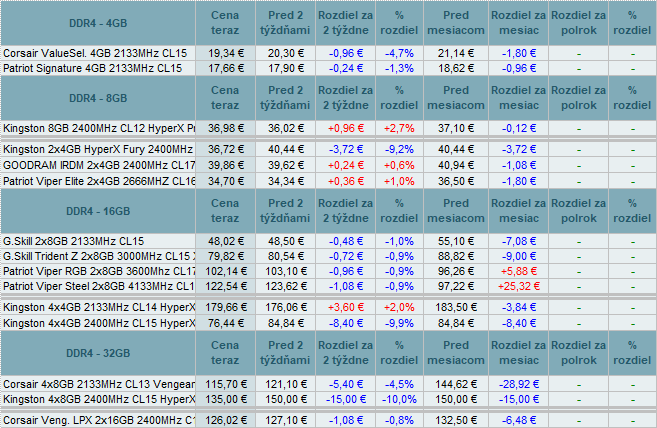This screenshot has height=428, width=657.
Task: Click GOODRAM IRDM 2x4GB 2400MHz CL17 name
Action: tap(99, 165)
